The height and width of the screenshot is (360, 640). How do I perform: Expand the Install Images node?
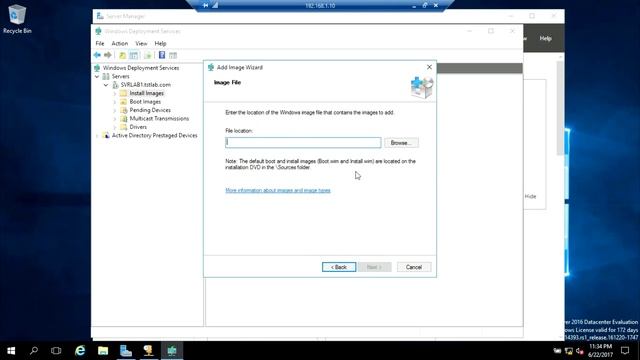click(115, 93)
